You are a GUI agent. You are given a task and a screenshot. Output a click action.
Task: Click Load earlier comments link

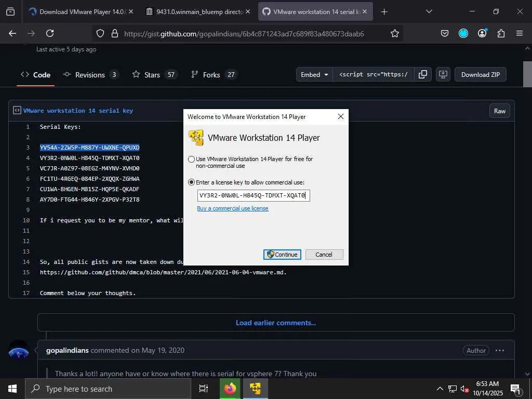point(276,323)
